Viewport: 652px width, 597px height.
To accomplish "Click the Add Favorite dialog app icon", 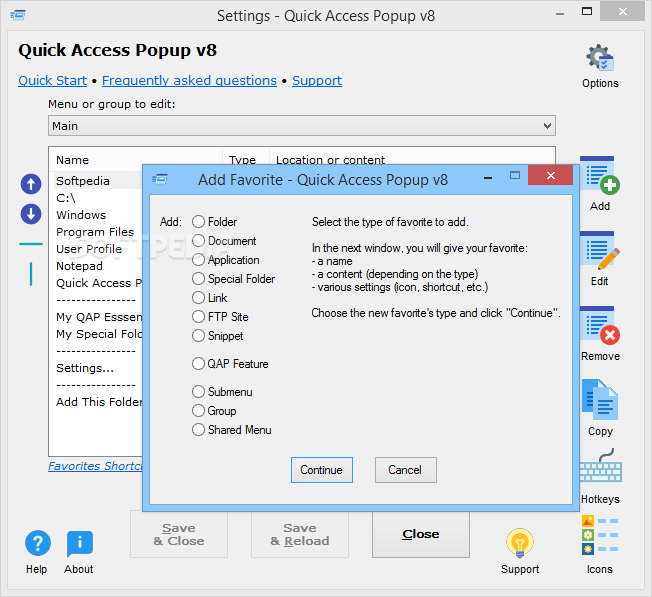I will [160, 179].
